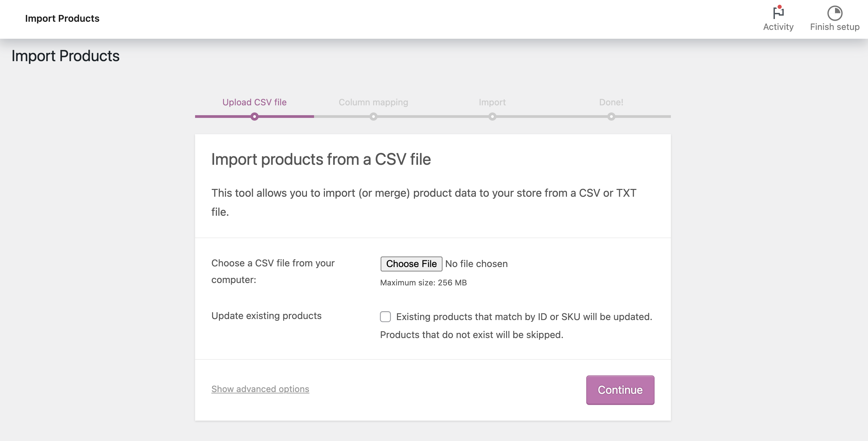The image size is (868, 441).
Task: Click the circular progress Finish setup icon
Action: tap(834, 13)
